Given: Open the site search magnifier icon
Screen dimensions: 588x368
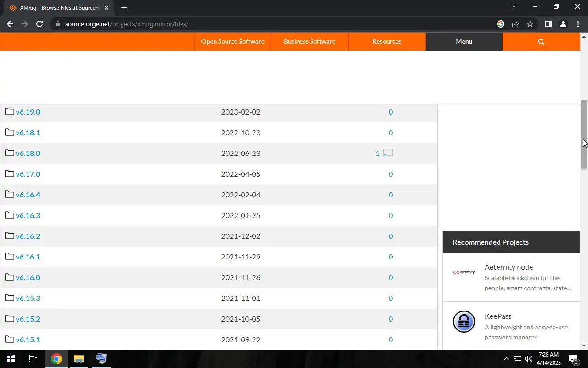Looking at the screenshot, I should click(x=541, y=41).
